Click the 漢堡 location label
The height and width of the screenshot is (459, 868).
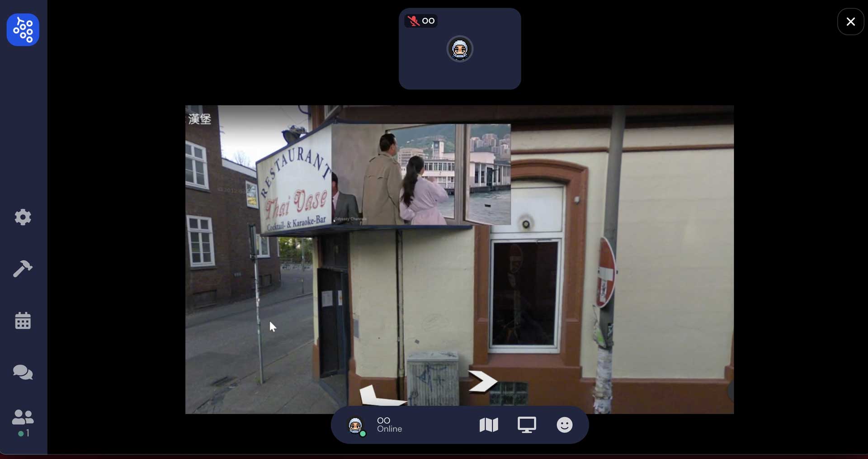click(200, 119)
